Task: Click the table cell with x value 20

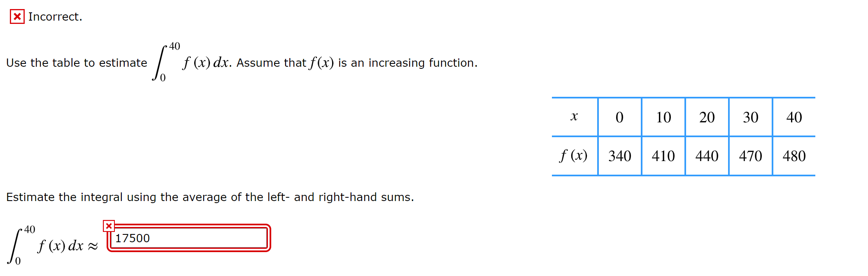Action: tap(707, 117)
